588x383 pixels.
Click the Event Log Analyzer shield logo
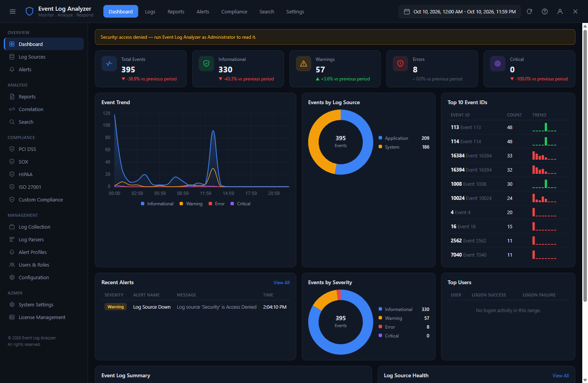[29, 11]
